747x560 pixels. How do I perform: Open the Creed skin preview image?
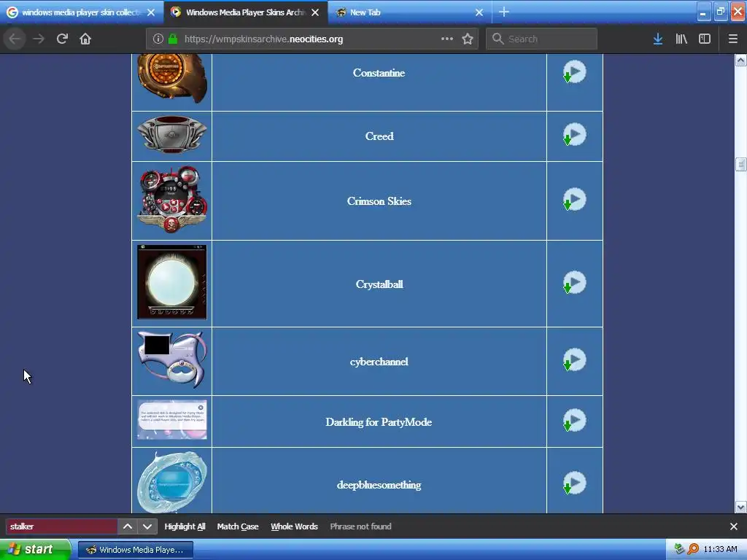point(172,135)
